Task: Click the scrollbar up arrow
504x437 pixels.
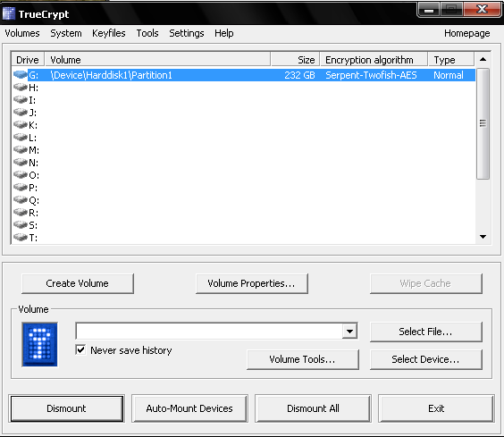Action: (x=483, y=59)
